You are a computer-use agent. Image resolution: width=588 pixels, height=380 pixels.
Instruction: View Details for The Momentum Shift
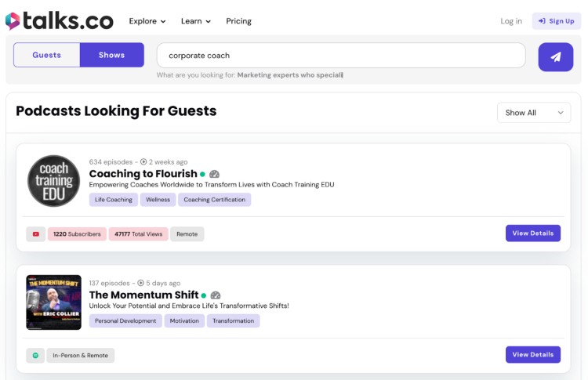(533, 354)
